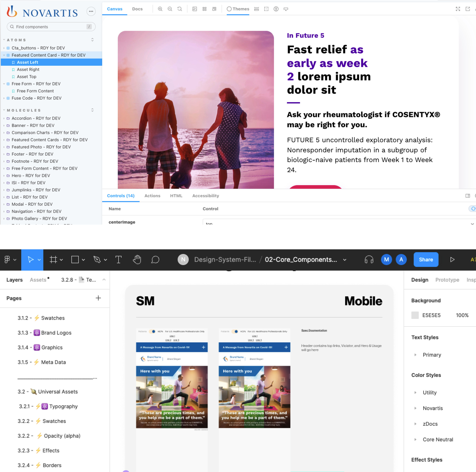Select the Figma Move tool
Image resolution: width=476 pixels, height=472 pixels.
31,260
